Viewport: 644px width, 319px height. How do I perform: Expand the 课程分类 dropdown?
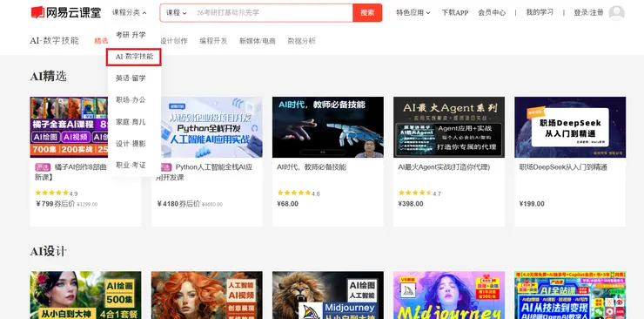(x=130, y=13)
